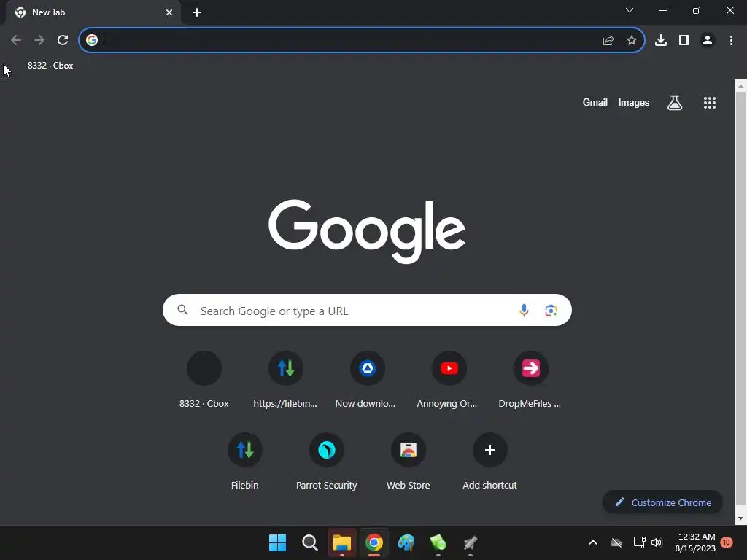This screenshot has width=747, height=560.
Task: Open the notifications badge showing 10
Action: click(x=727, y=542)
